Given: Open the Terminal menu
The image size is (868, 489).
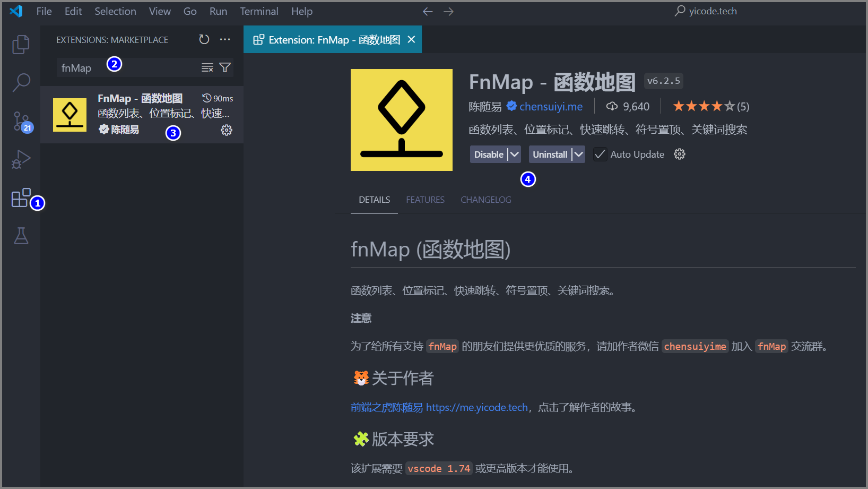Looking at the screenshot, I should tap(259, 11).
